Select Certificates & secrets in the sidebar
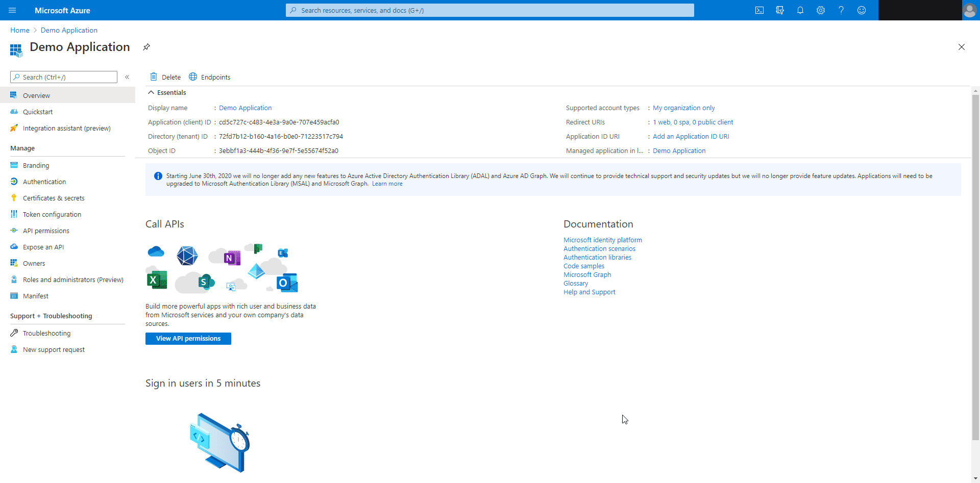The height and width of the screenshot is (483, 980). click(53, 198)
